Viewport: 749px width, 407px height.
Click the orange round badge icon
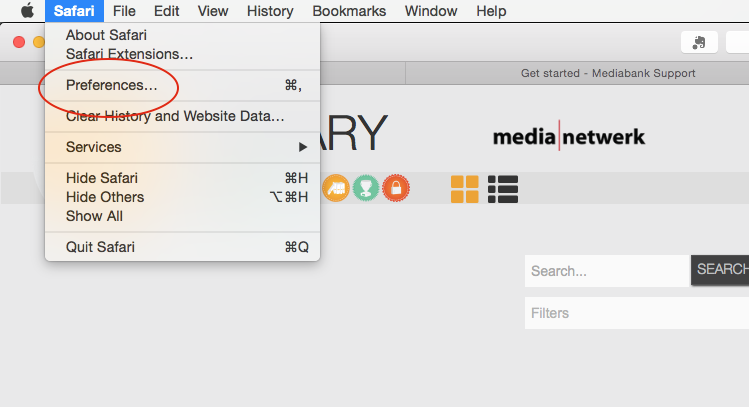(x=336, y=188)
